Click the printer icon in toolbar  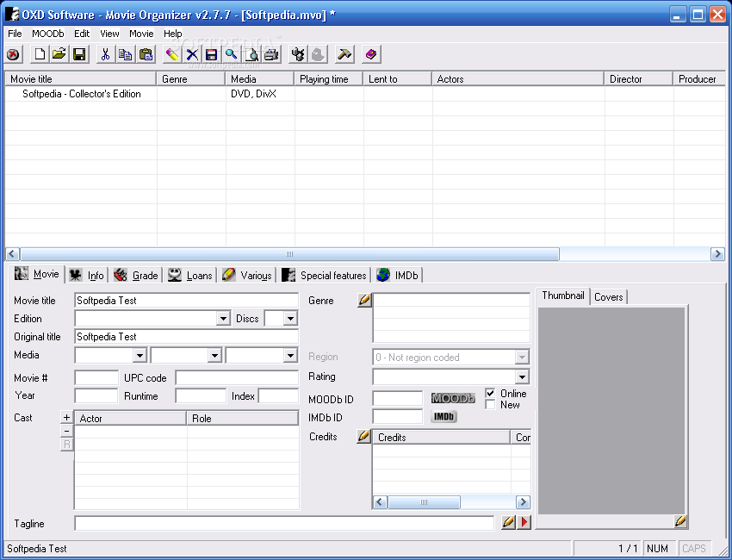pyautogui.click(x=271, y=54)
